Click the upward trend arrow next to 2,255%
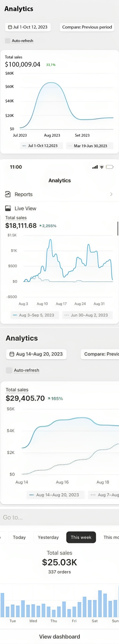 [x=40, y=226]
